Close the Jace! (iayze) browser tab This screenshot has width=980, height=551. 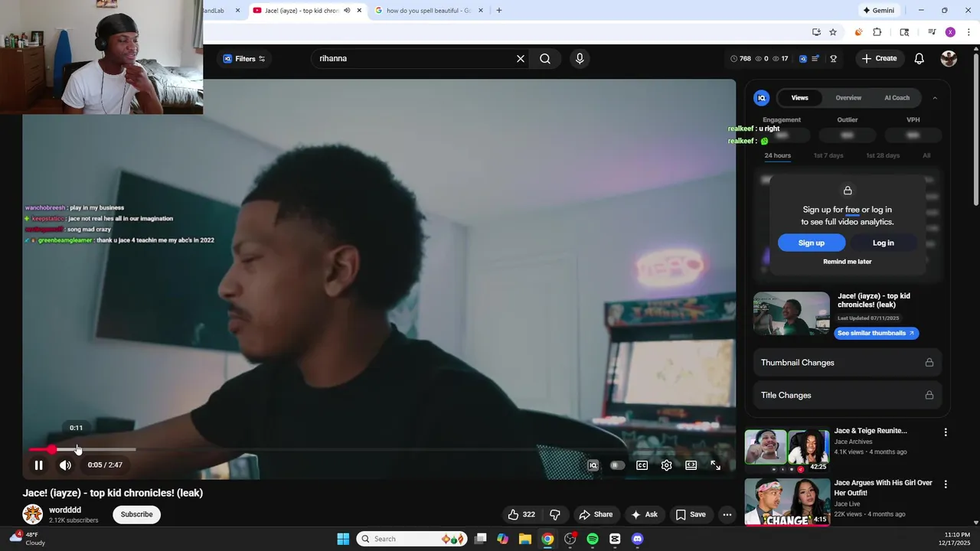click(x=359, y=11)
